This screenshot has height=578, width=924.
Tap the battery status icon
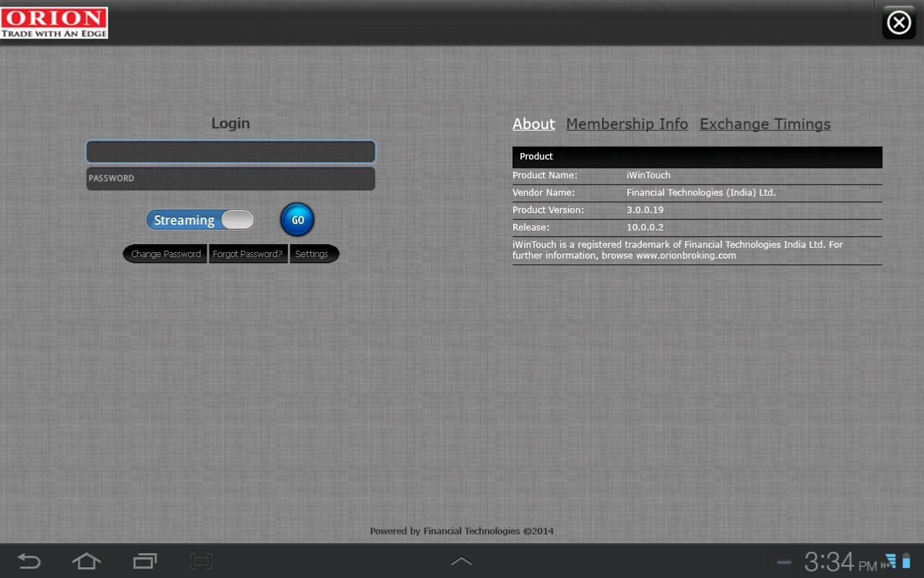coord(906,561)
